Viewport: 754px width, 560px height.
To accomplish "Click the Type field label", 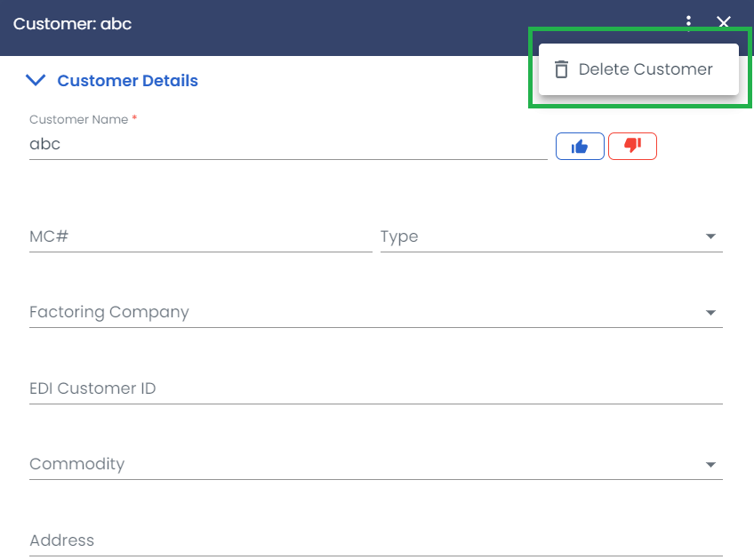I will [399, 236].
